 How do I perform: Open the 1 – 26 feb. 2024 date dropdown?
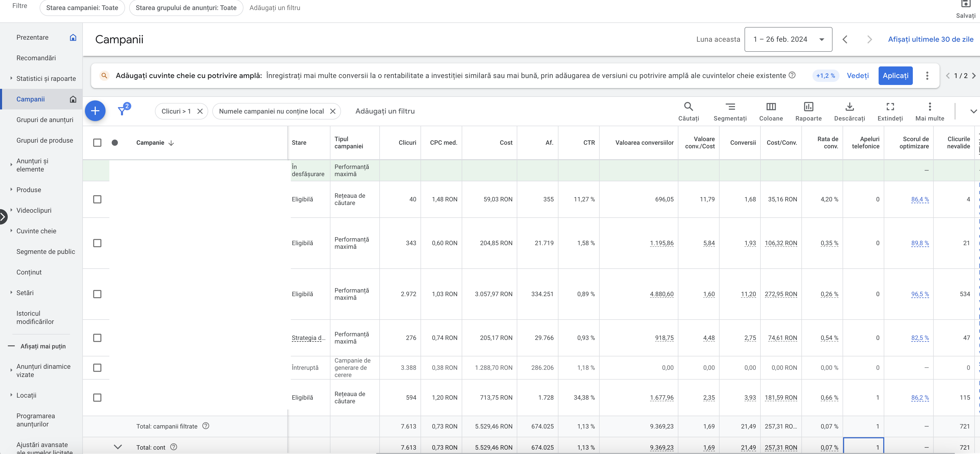788,39
